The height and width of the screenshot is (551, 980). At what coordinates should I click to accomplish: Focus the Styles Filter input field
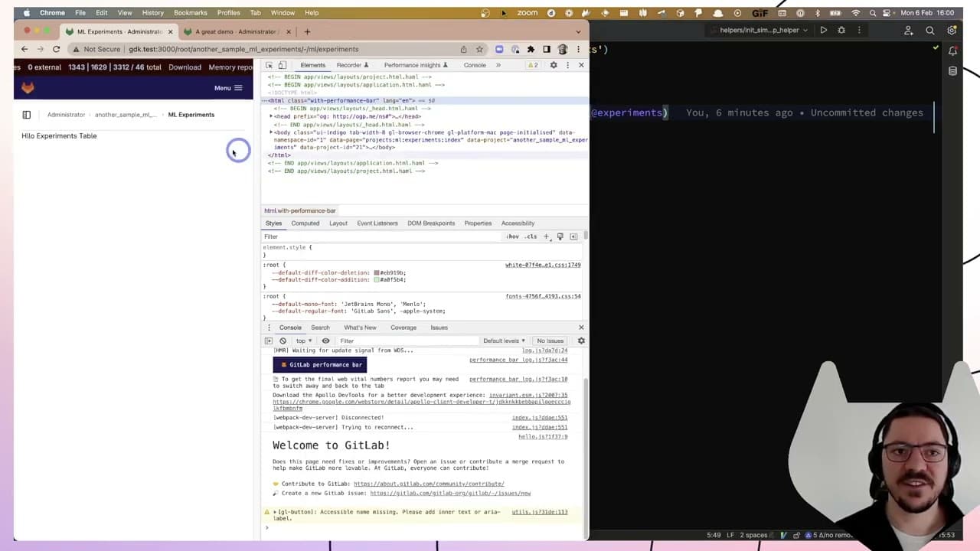click(381, 236)
